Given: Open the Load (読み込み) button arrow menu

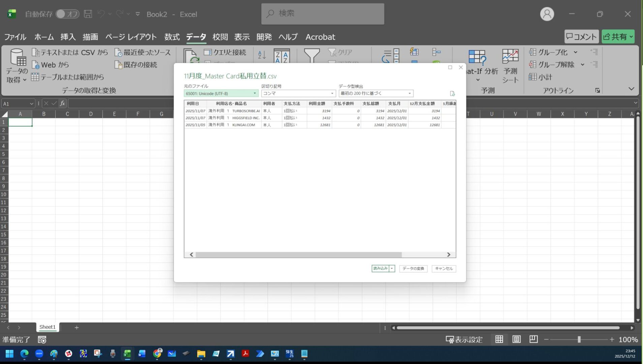Looking at the screenshot, I should (x=392, y=269).
